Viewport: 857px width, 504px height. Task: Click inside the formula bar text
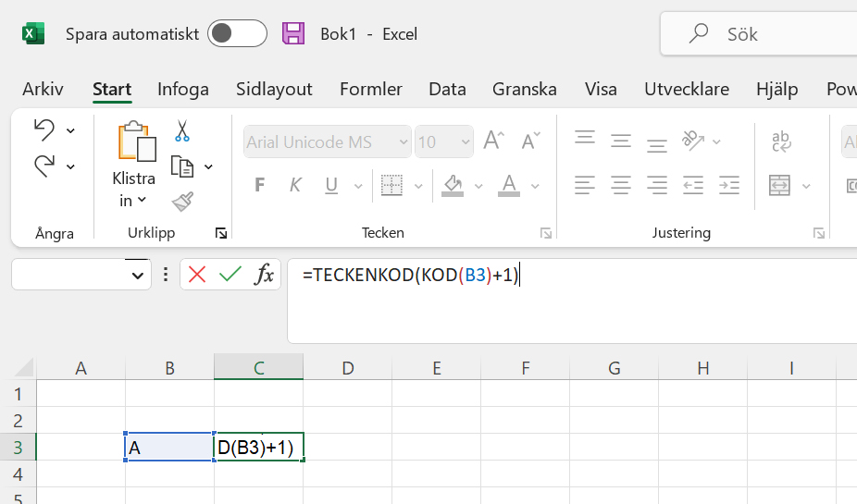coord(411,275)
